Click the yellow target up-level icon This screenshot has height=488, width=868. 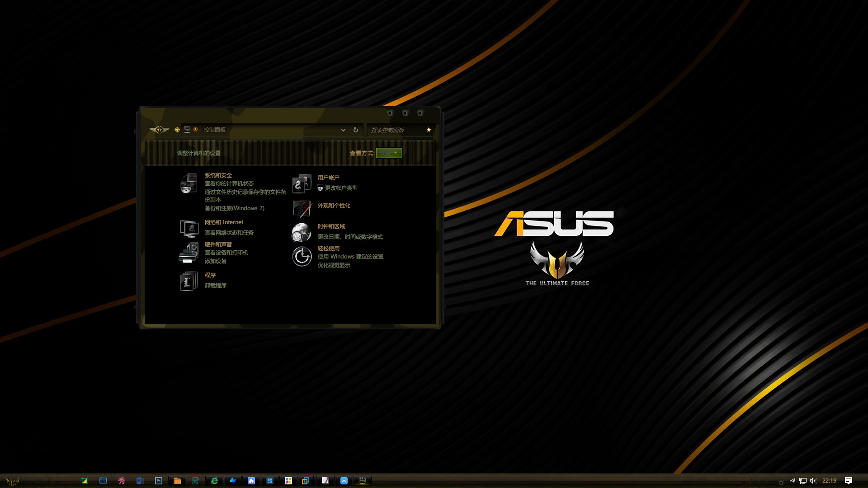click(x=177, y=130)
